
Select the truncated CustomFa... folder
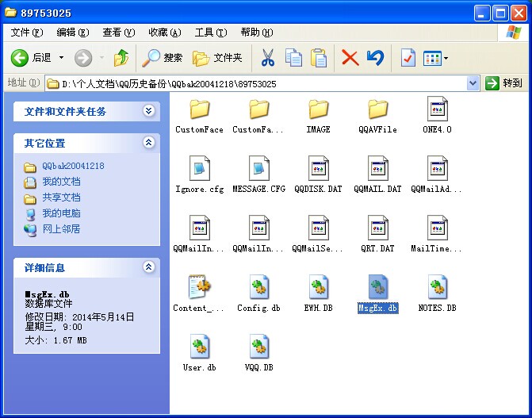tap(259, 116)
